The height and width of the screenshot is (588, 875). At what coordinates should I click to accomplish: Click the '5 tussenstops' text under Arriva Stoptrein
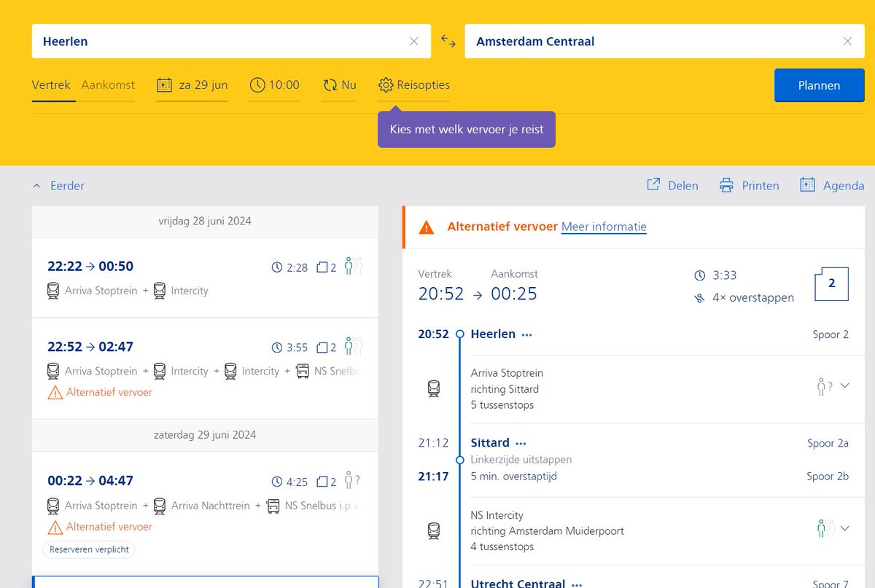click(502, 405)
